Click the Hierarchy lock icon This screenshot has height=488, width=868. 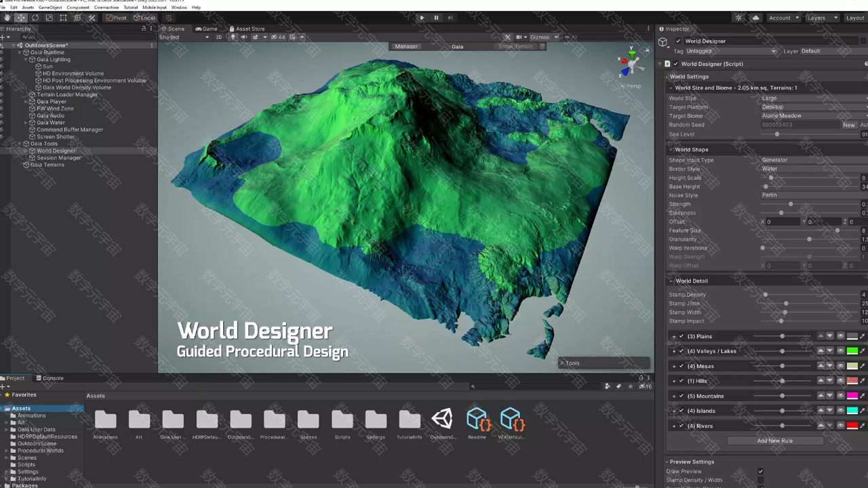[x=144, y=28]
